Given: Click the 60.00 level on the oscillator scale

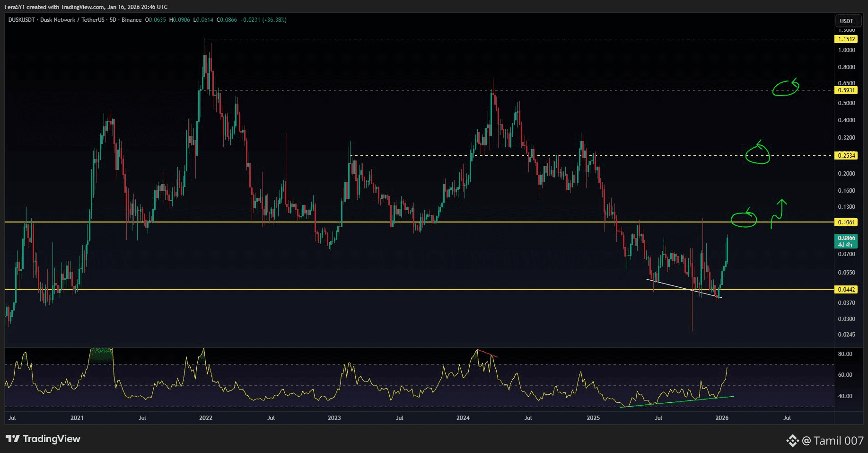Looking at the screenshot, I should pyautogui.click(x=845, y=375).
